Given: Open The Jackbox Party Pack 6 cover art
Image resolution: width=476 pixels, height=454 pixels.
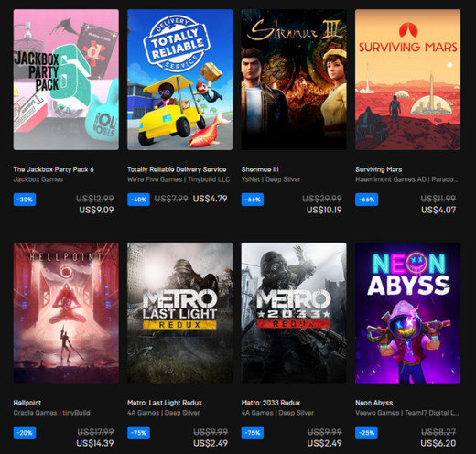Looking at the screenshot, I should click(x=66, y=80).
